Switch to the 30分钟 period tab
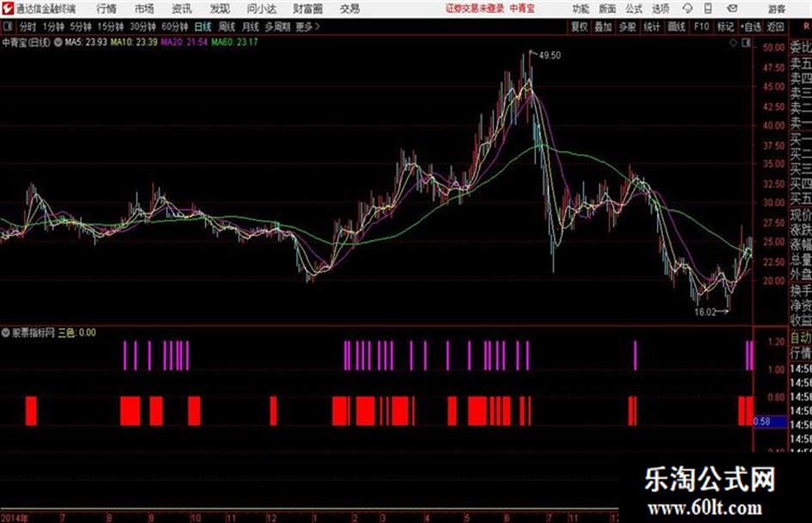Screen dimensions: 812x523 (143, 27)
